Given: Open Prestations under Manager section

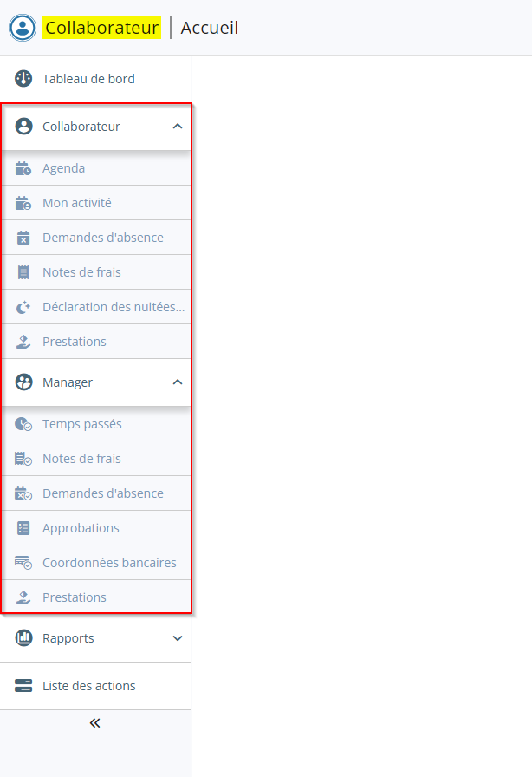Looking at the screenshot, I should pyautogui.click(x=96, y=597).
